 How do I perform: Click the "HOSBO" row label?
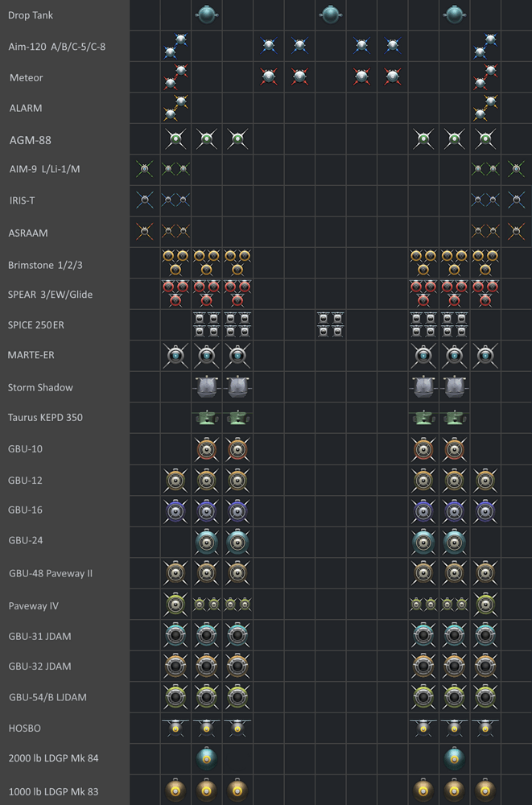tap(25, 728)
